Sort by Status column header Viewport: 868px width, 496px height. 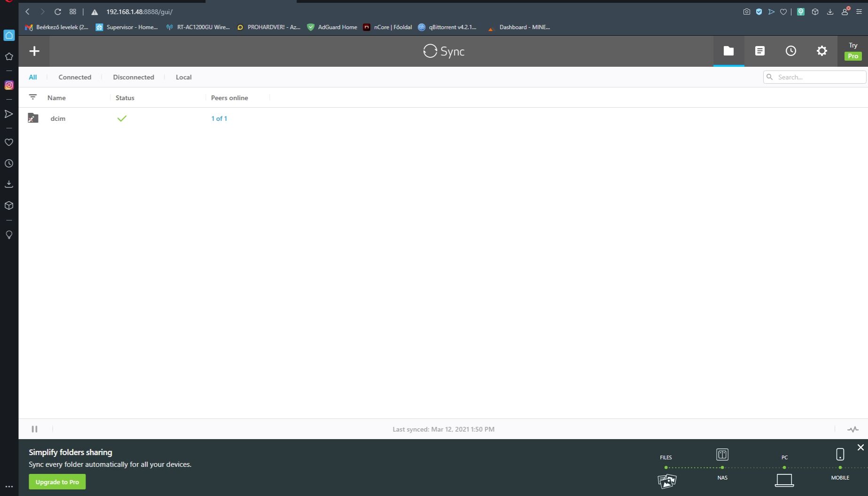(125, 98)
